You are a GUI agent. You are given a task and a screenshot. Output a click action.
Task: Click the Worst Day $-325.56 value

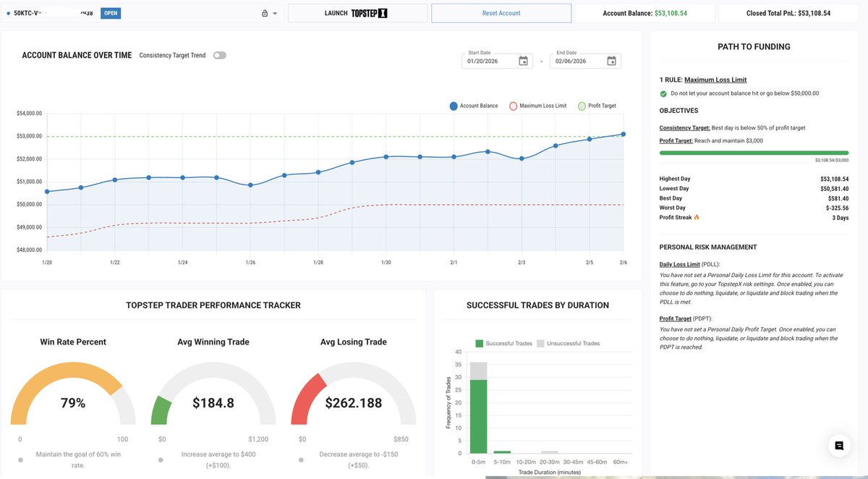click(x=837, y=208)
